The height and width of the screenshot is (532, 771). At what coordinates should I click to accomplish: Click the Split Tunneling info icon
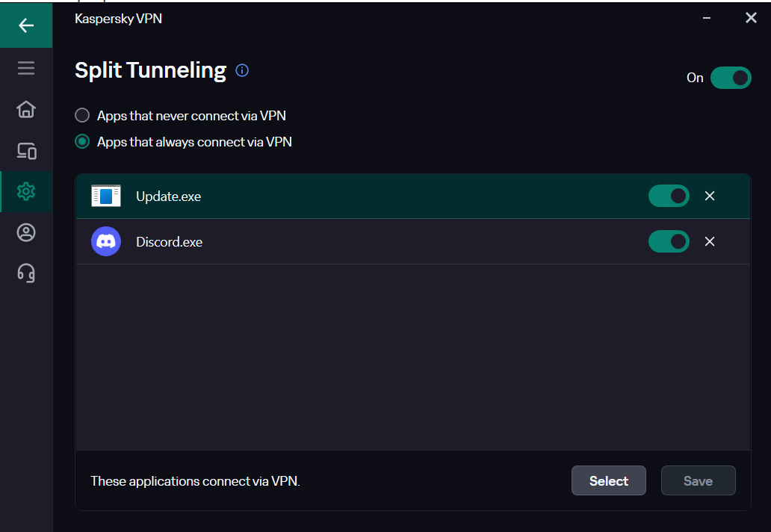[242, 70]
